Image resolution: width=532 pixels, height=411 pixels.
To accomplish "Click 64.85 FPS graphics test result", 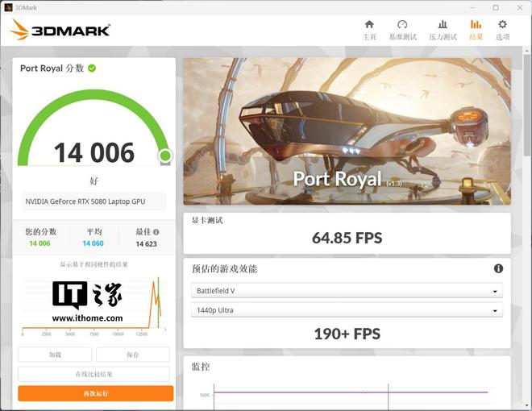I will click(x=347, y=238).
